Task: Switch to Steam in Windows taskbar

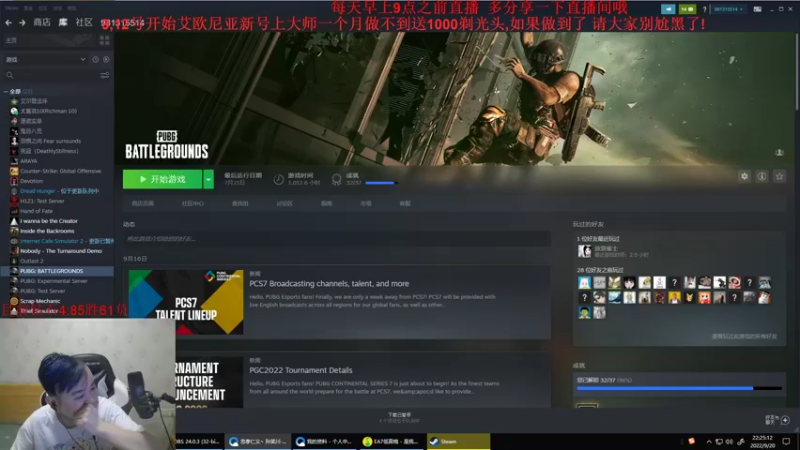Action: [x=458, y=442]
